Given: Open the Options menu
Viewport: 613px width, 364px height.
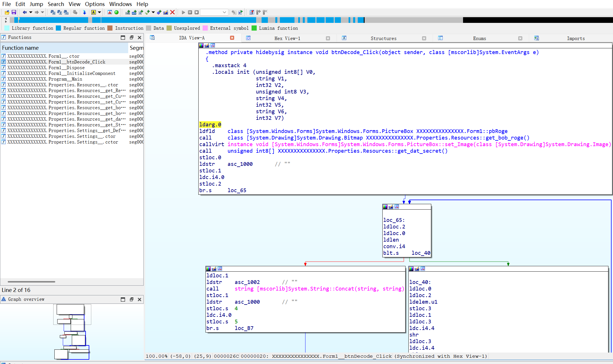Looking at the screenshot, I should coord(95,4).
